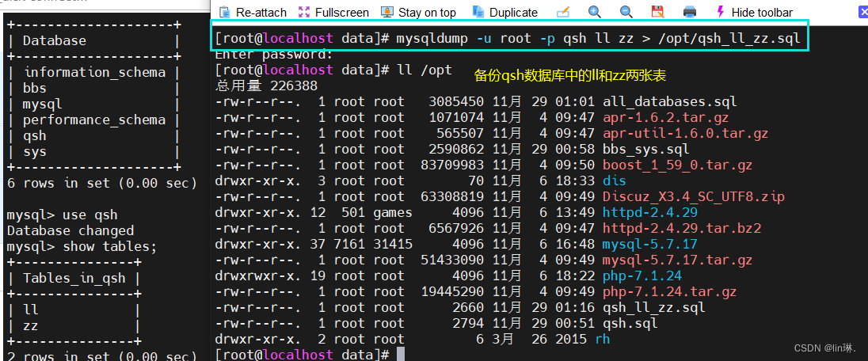The image size is (868, 361).
Task: Enable Stay on top for the terminal
Action: click(419, 12)
